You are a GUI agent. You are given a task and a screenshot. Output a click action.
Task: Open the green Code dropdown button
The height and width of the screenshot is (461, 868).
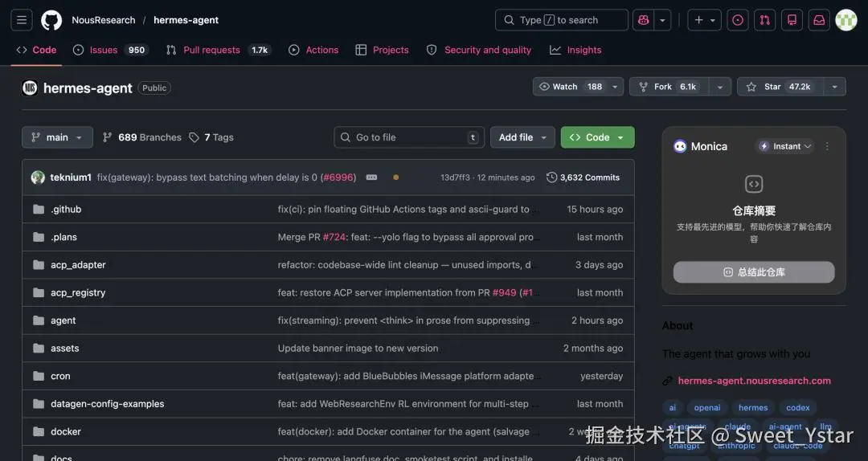(597, 137)
